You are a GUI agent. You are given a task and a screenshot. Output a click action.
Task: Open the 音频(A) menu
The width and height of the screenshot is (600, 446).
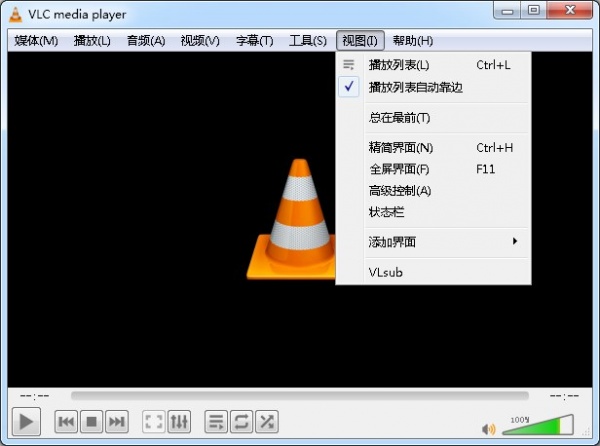[x=146, y=41]
